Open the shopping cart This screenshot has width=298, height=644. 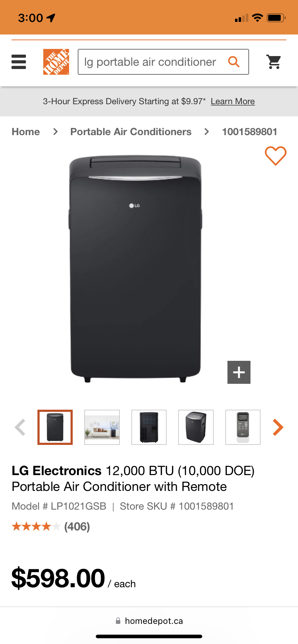pyautogui.click(x=274, y=62)
